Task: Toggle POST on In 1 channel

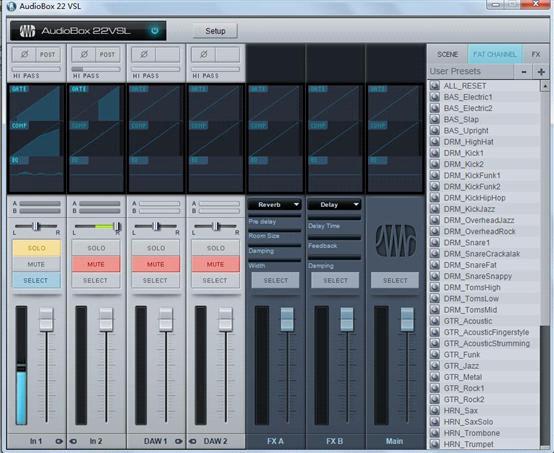Action: [x=48, y=54]
